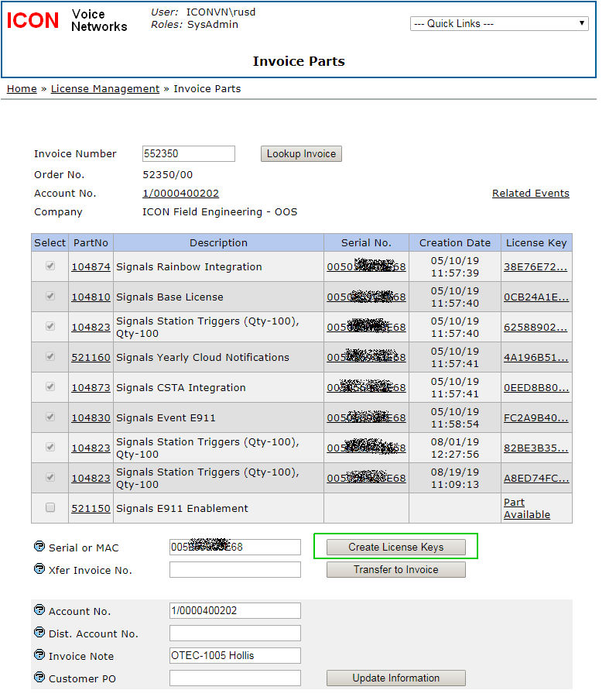
Task: Click the Description column header
Action: 218,242
